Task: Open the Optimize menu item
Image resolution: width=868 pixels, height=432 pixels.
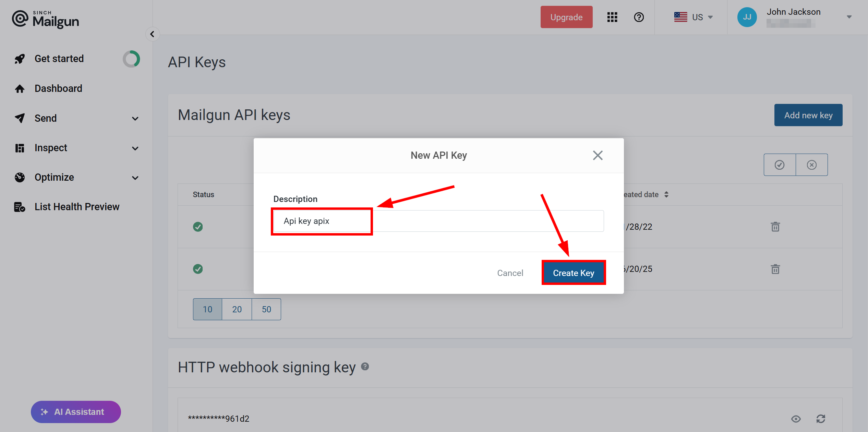Action: [54, 177]
